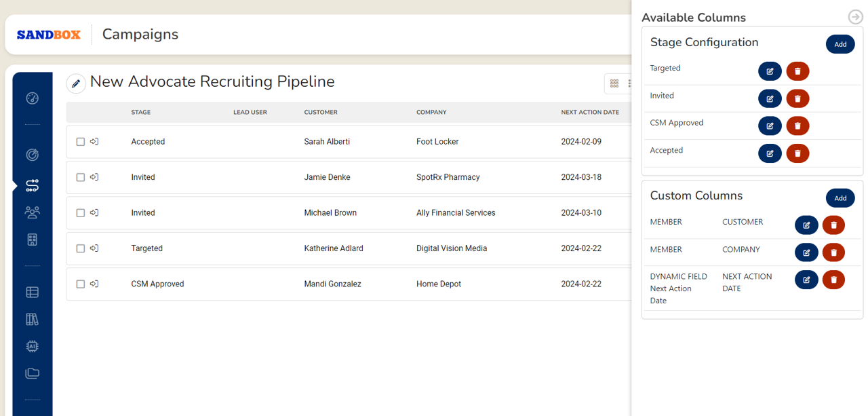Open the dashboard gauge icon in sidebar

point(32,98)
